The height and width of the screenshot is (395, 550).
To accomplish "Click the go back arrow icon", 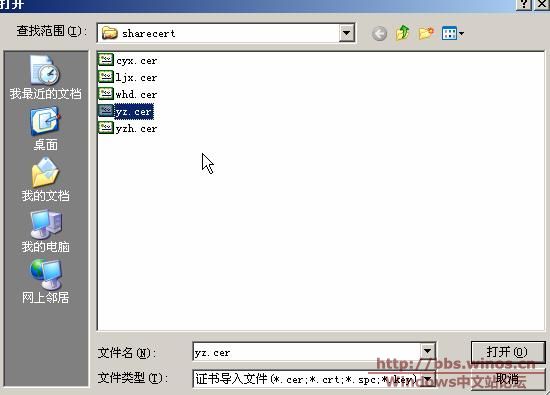I will (379, 34).
